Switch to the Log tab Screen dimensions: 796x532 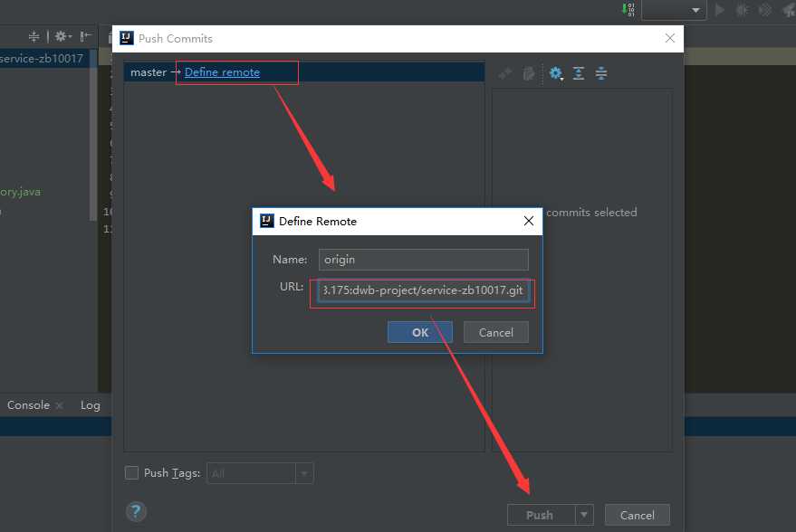[91, 405]
